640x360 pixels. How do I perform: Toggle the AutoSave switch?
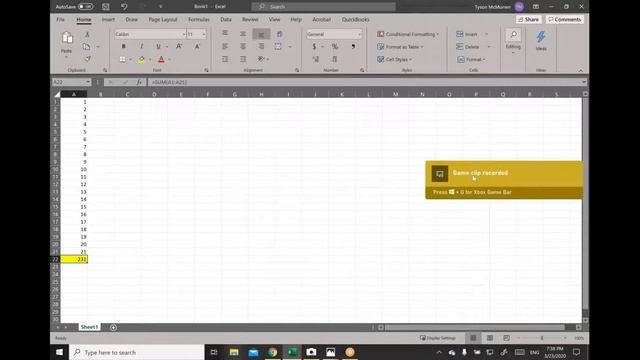point(85,7)
